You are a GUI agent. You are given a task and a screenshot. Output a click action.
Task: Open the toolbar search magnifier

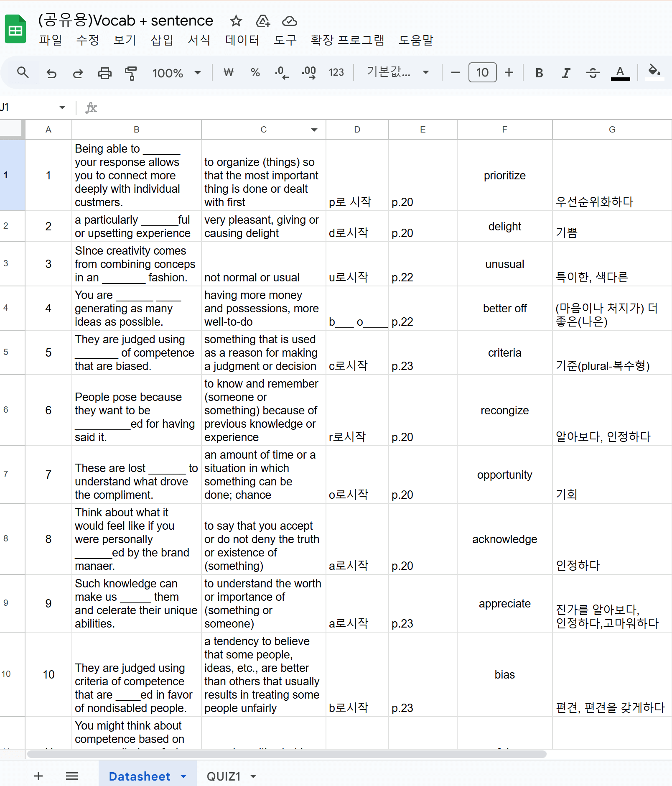coord(23,73)
